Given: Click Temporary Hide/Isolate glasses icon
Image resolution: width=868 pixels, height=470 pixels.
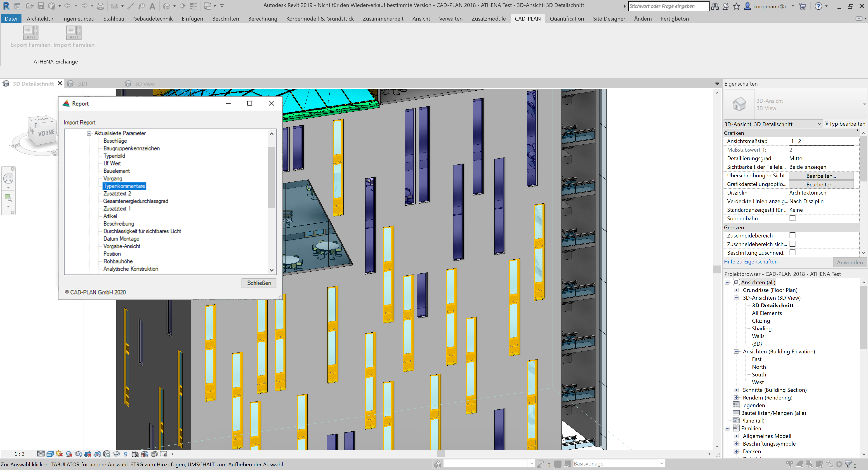Looking at the screenshot, I should click(x=116, y=454).
